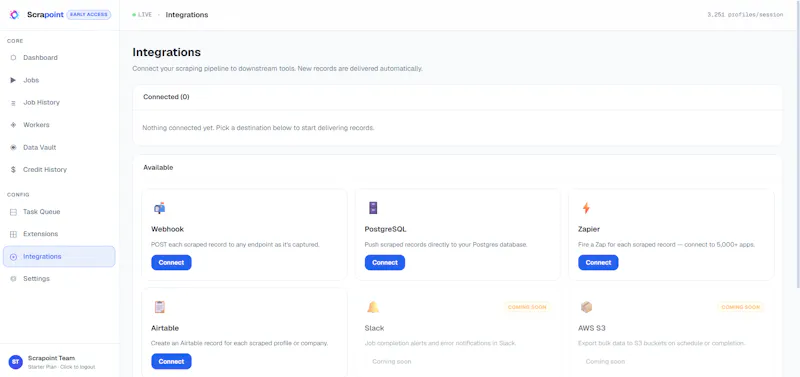Connect the Webhook integration
Screen dimensions: 800x377
point(171,263)
